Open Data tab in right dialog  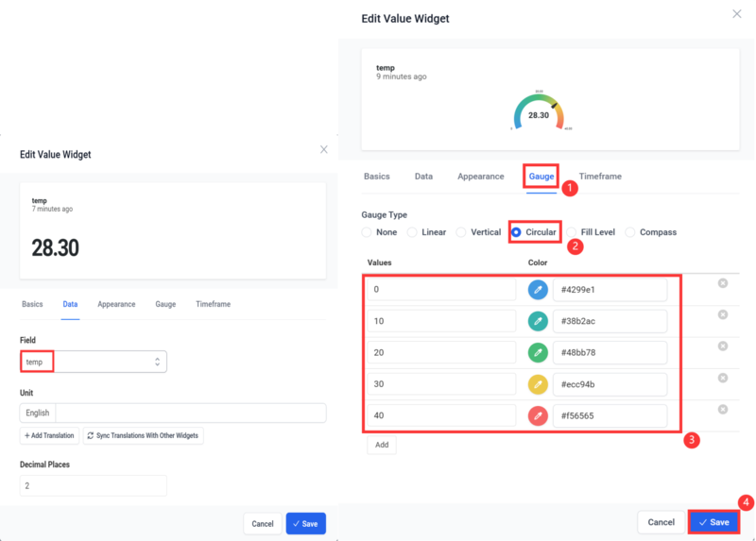423,177
